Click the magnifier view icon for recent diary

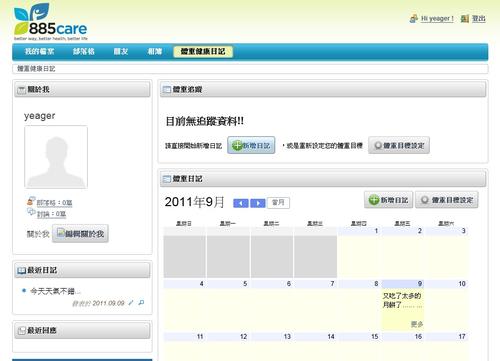pyautogui.click(x=141, y=303)
